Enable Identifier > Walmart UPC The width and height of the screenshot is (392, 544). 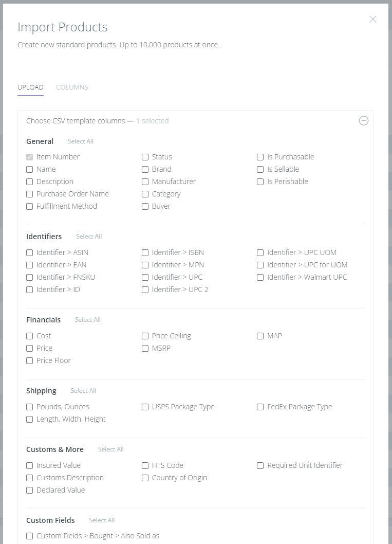coord(260,278)
